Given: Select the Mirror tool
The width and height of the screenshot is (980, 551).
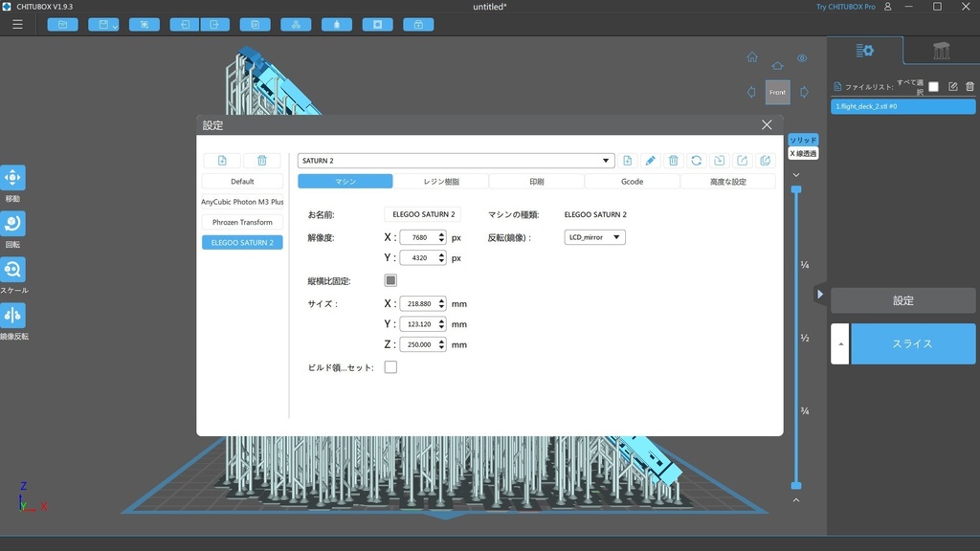Looking at the screenshot, I should pos(12,315).
